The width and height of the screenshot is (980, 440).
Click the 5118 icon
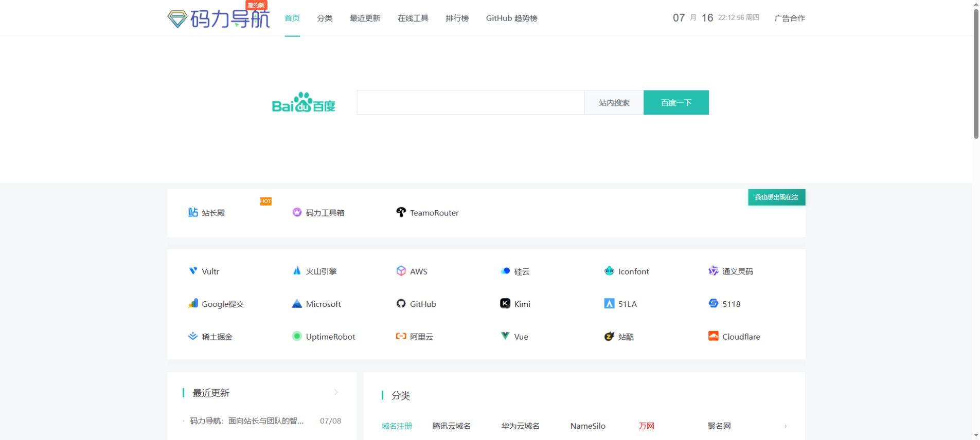click(713, 304)
